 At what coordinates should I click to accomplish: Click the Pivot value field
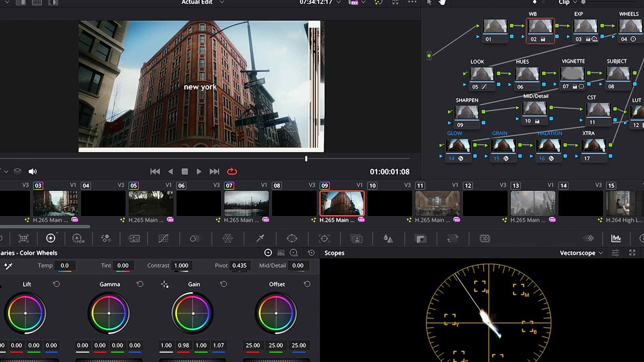(239, 265)
